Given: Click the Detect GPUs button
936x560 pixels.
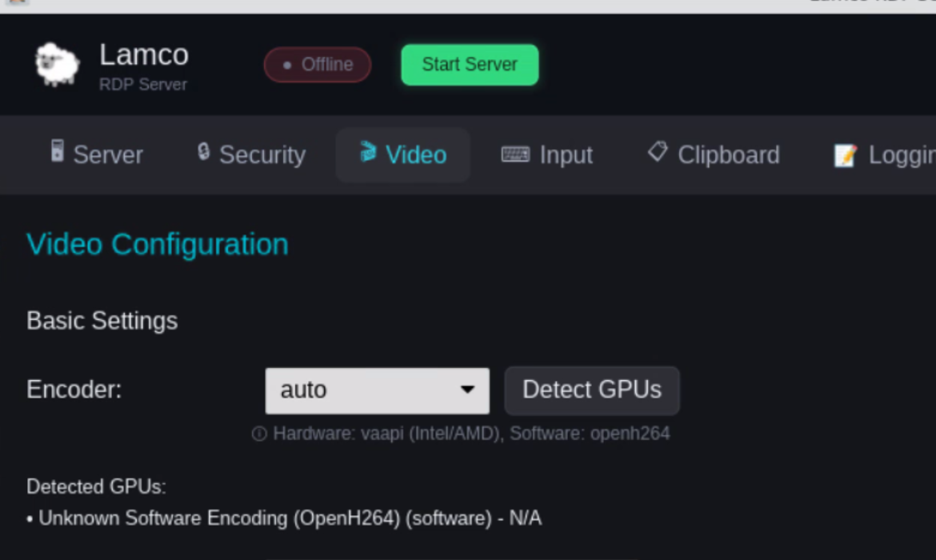Looking at the screenshot, I should click(592, 390).
